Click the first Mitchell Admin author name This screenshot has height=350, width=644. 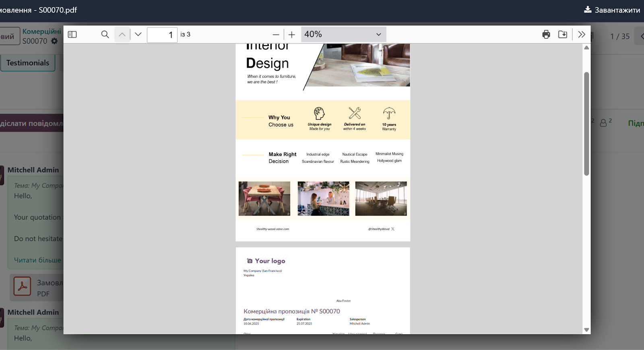33,170
